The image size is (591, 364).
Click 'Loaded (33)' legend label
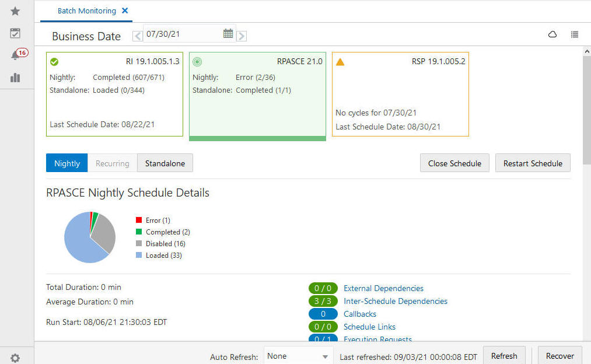coord(163,255)
